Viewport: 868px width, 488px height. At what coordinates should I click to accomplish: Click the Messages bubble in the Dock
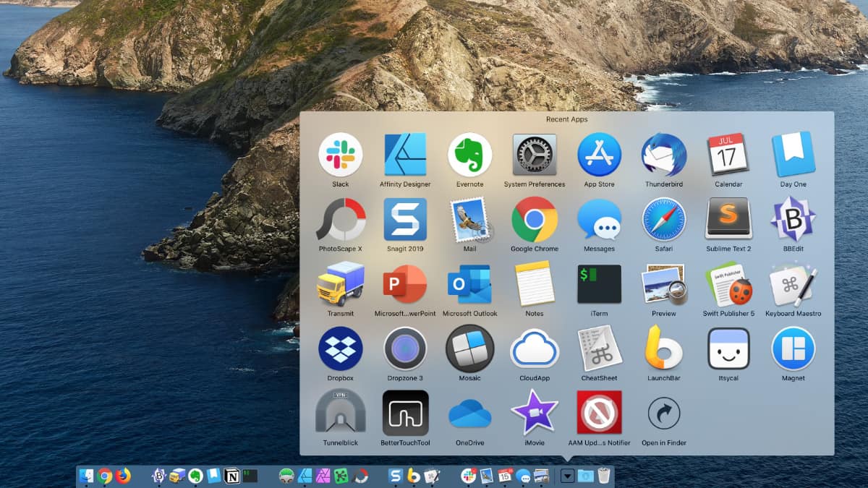(x=523, y=475)
